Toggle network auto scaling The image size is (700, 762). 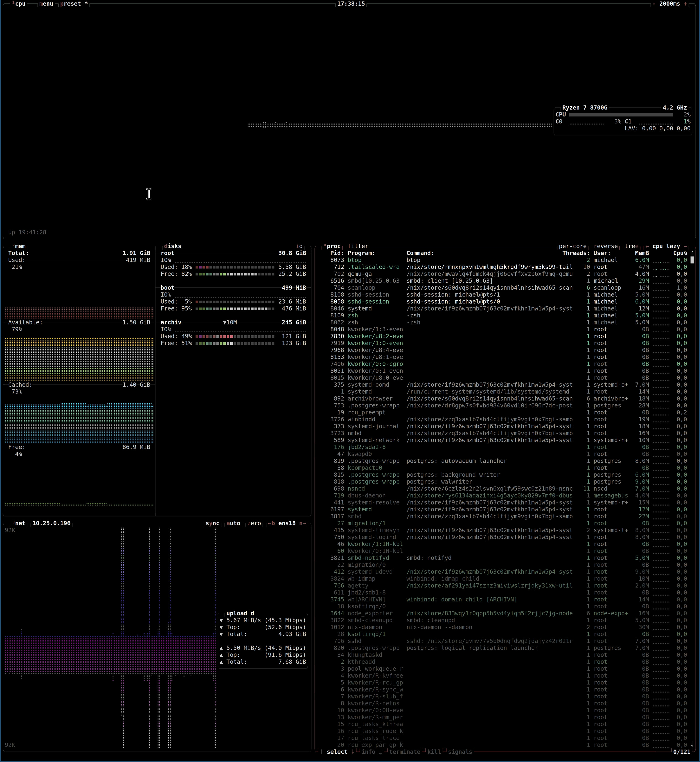(233, 523)
